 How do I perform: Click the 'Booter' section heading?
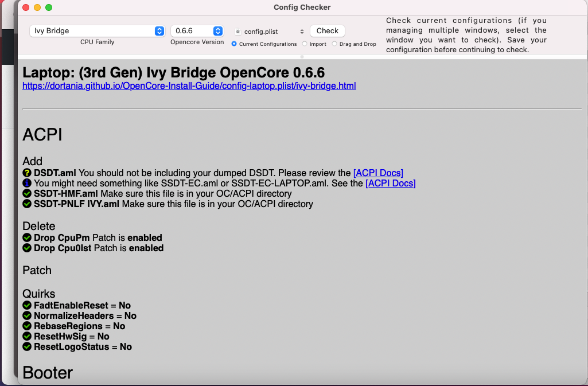click(48, 373)
